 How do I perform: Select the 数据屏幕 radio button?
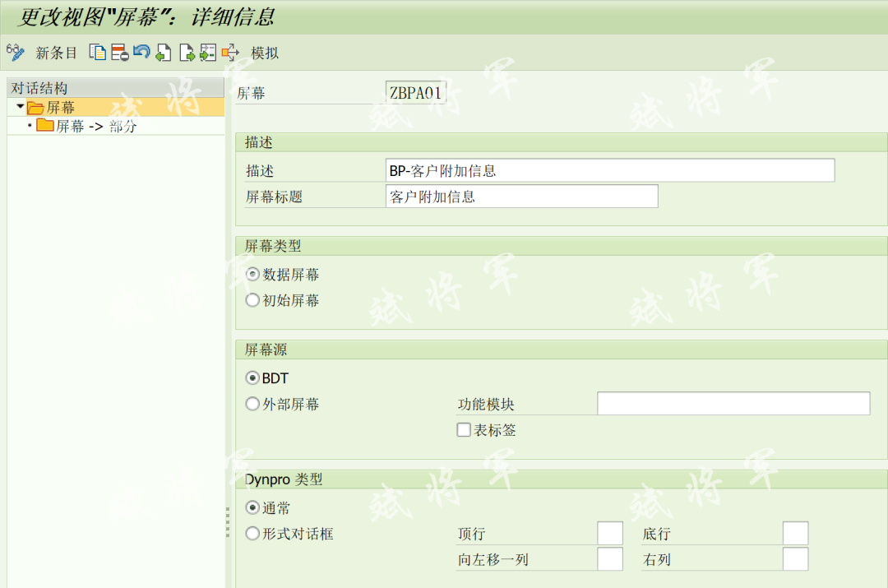pyautogui.click(x=252, y=275)
